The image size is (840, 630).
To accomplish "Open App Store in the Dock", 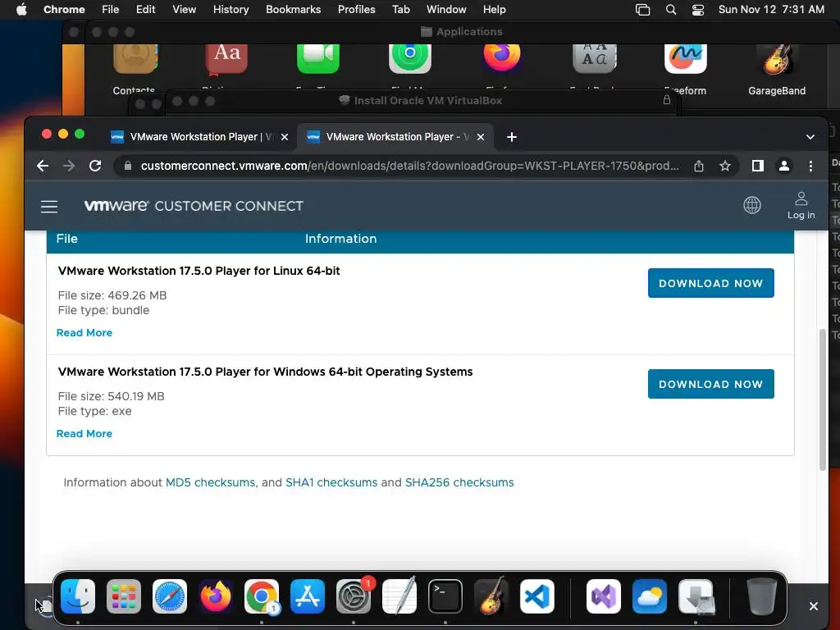I will pos(308,596).
